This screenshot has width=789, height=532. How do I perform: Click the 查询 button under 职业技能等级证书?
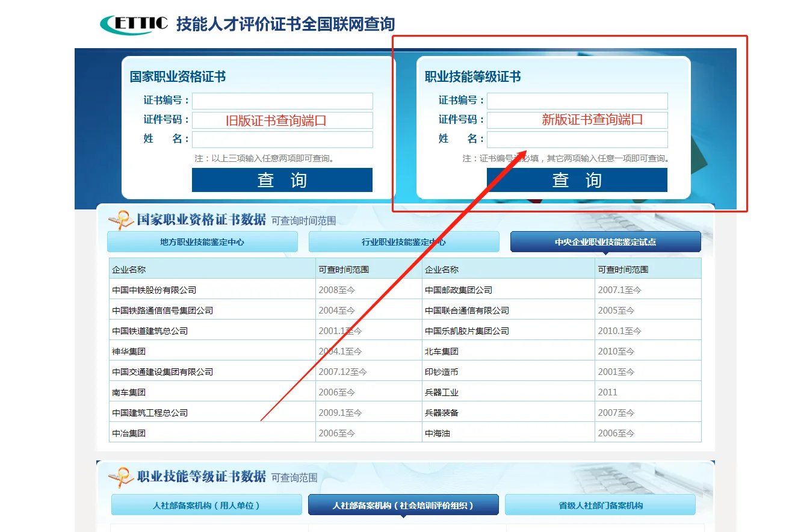pyautogui.click(x=577, y=179)
